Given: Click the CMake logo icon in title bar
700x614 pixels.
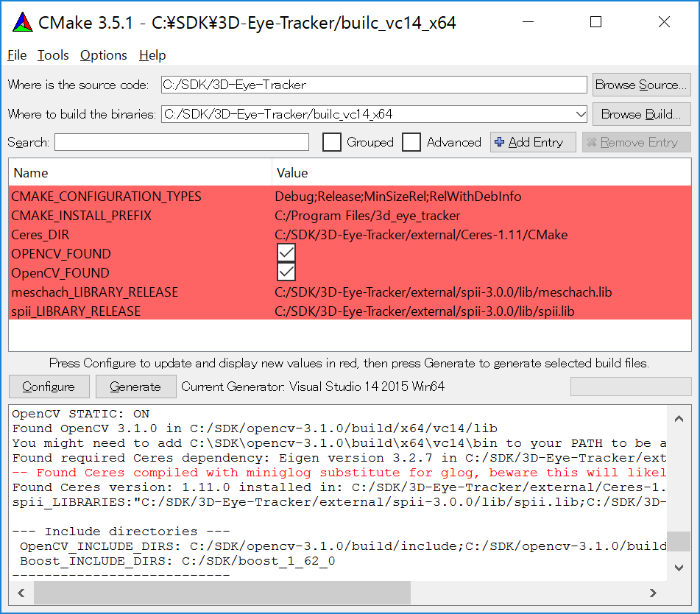Looking at the screenshot, I should [22, 23].
